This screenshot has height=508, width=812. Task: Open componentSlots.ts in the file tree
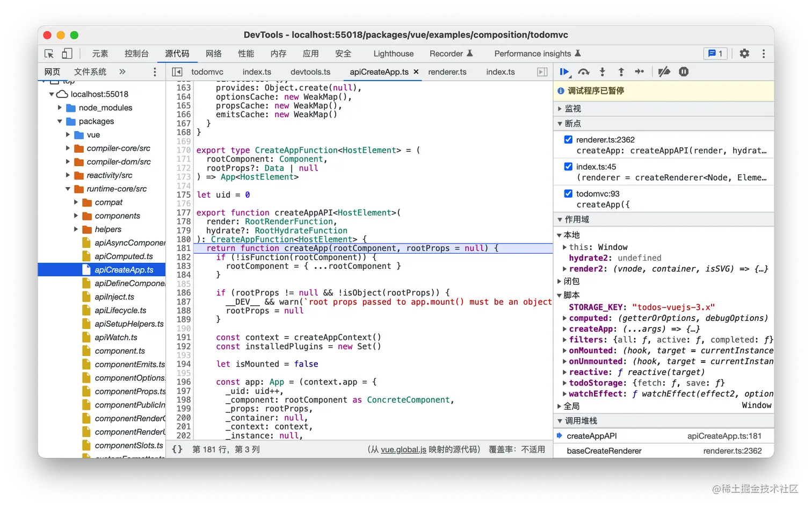(129, 446)
